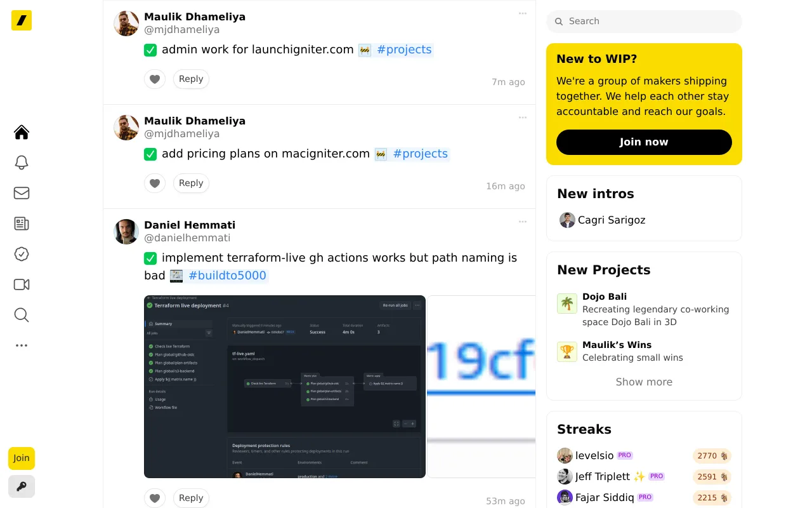812x508 pixels.
Task: Open the 7m ago timestamp link
Action: (508, 82)
